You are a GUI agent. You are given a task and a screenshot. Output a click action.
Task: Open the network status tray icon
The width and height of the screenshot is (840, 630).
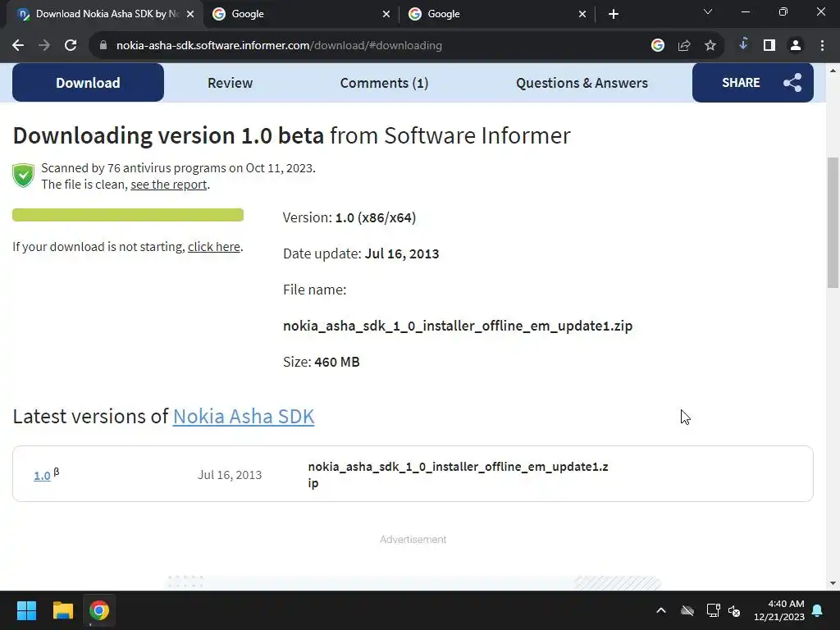tap(713, 610)
